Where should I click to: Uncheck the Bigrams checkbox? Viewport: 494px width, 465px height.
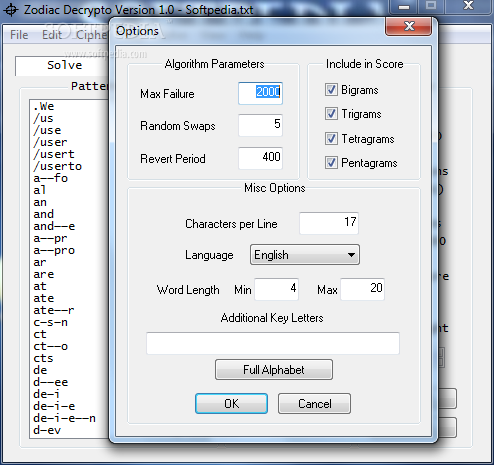(x=331, y=90)
